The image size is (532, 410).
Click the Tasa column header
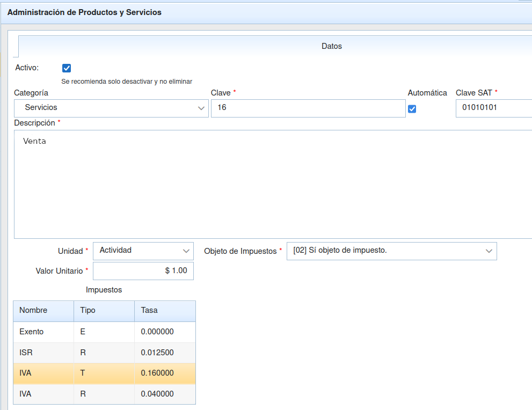tap(165, 311)
